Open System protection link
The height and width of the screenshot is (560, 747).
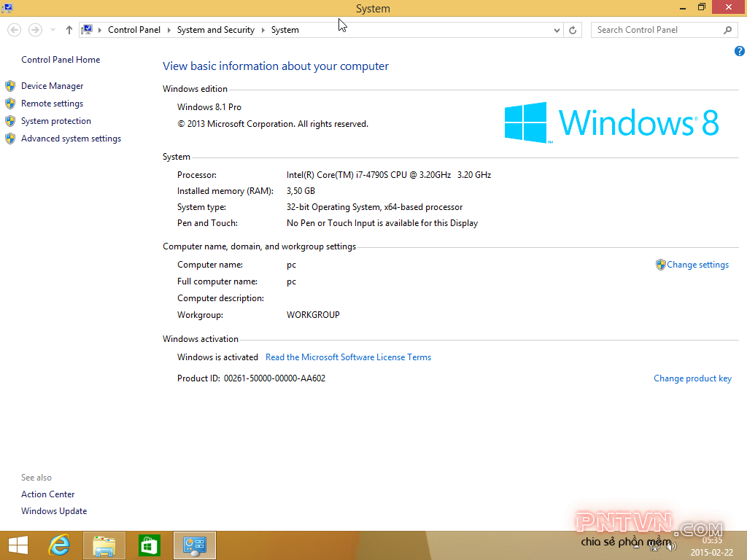[55, 121]
